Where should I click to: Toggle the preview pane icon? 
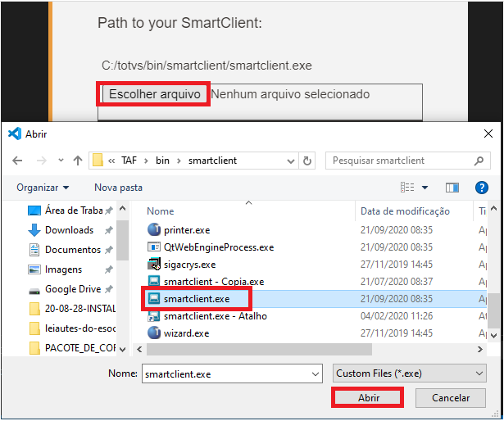coord(452,188)
